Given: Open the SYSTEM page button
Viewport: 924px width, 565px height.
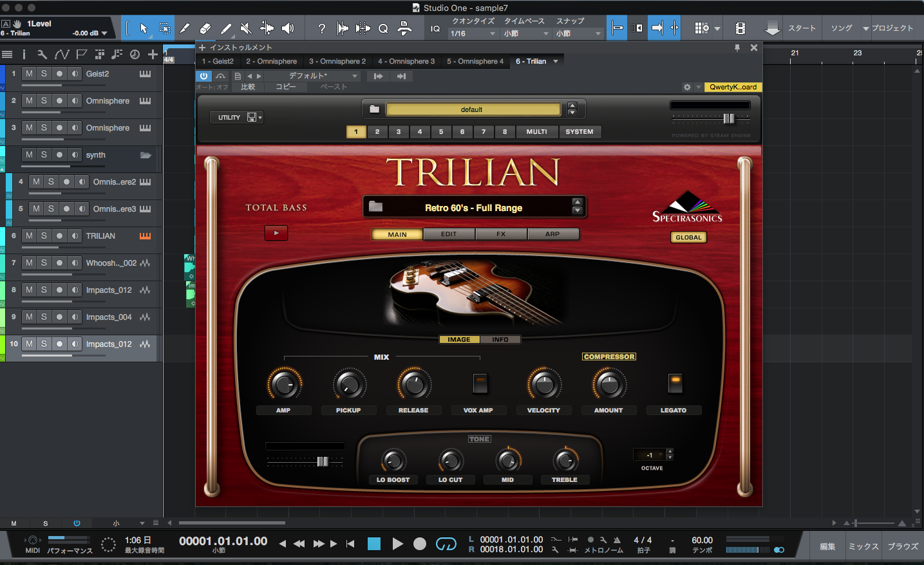Looking at the screenshot, I should click(x=580, y=132).
